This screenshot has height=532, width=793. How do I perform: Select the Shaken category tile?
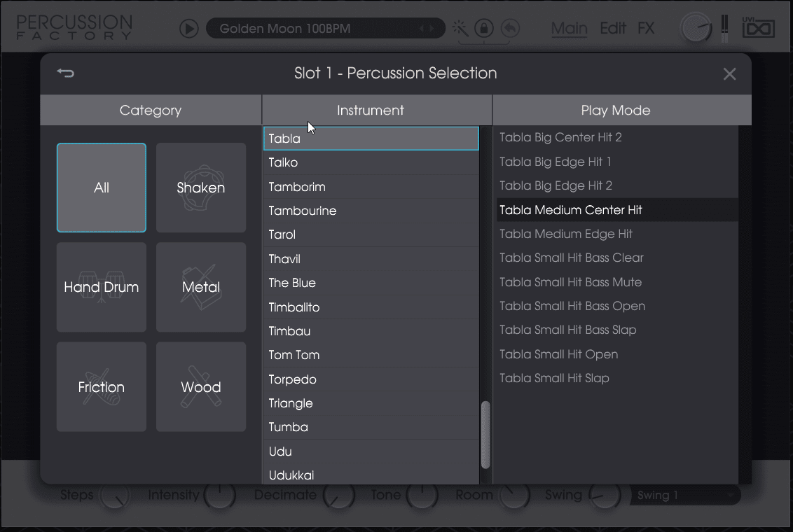tap(201, 188)
